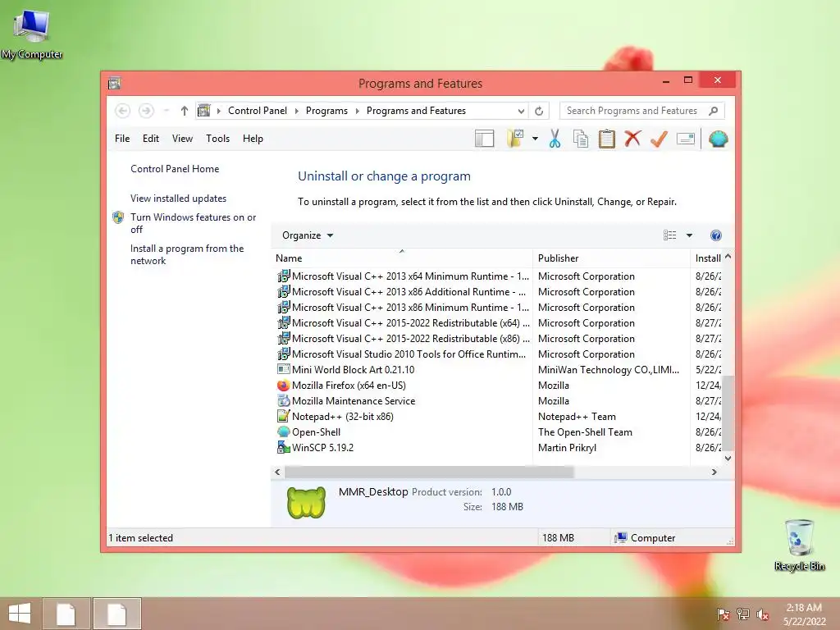The image size is (840, 630).
Task: Open View installed updates link
Action: 178,199
